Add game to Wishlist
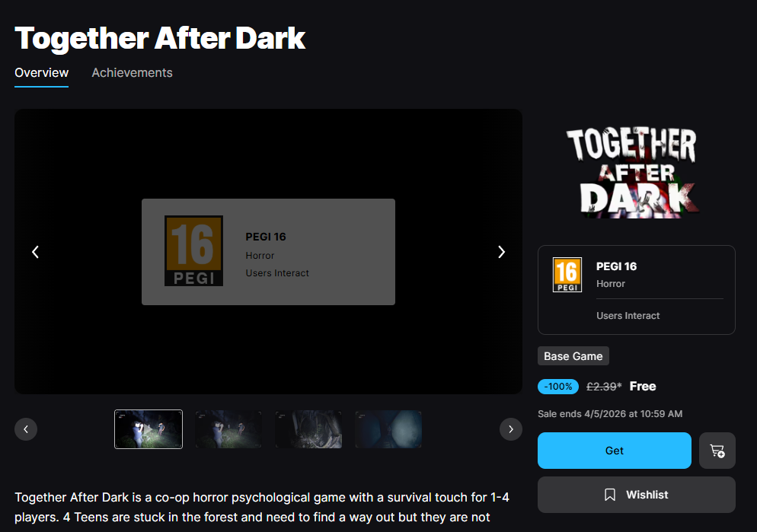The width and height of the screenshot is (757, 532). pos(636,495)
